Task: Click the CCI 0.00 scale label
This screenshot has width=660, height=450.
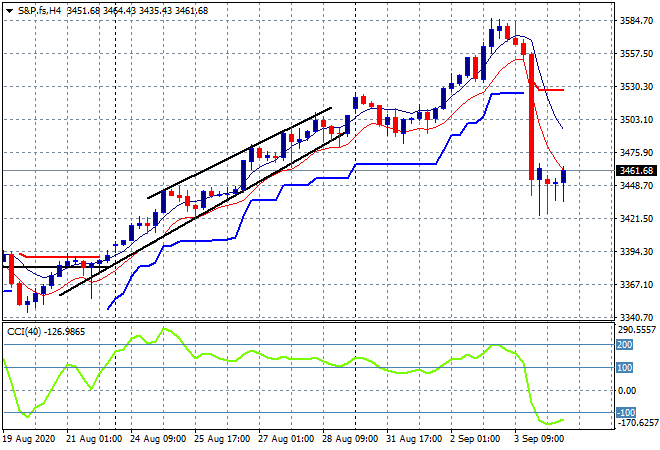Action: point(627,391)
